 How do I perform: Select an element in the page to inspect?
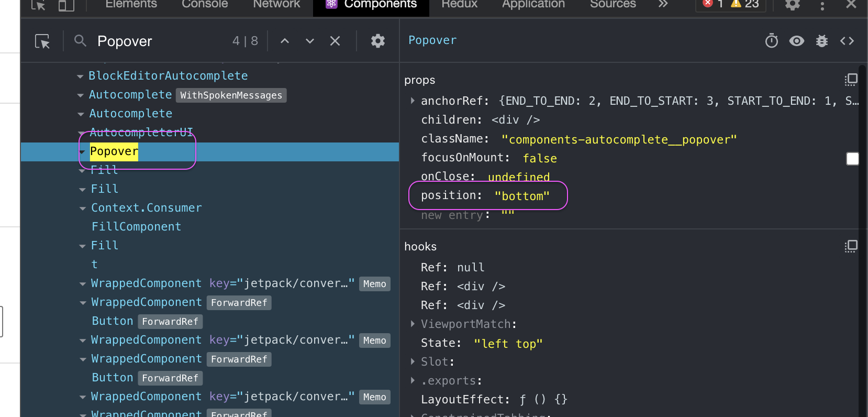(38, 5)
